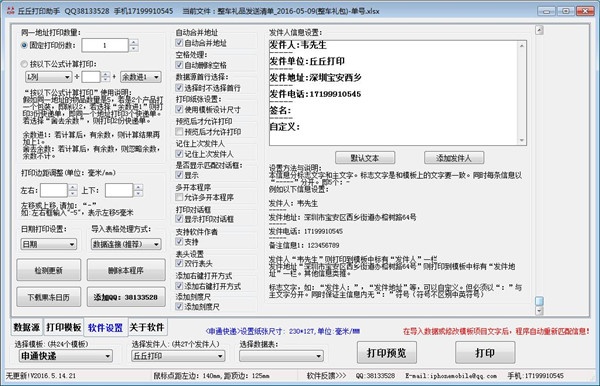Viewport: 600px width, 386px height.
Task: Click the 上下 margin input field
Action: (x=119, y=190)
